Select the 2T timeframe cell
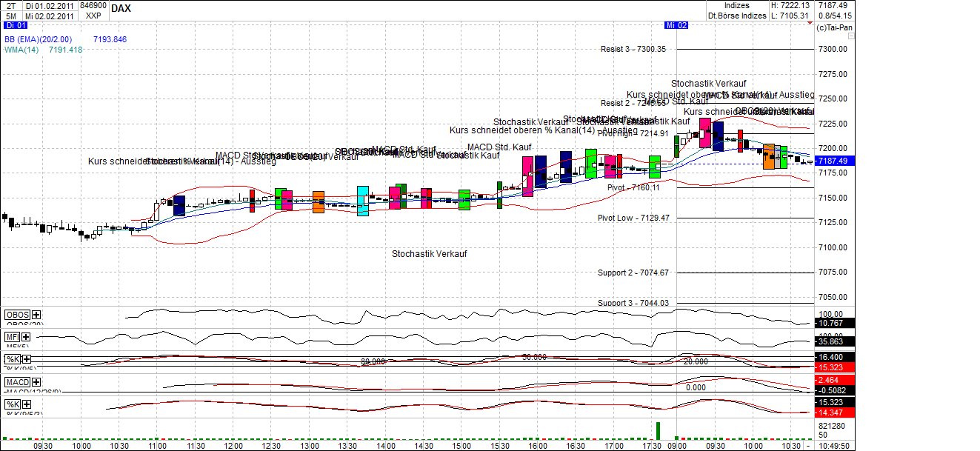 9,4
